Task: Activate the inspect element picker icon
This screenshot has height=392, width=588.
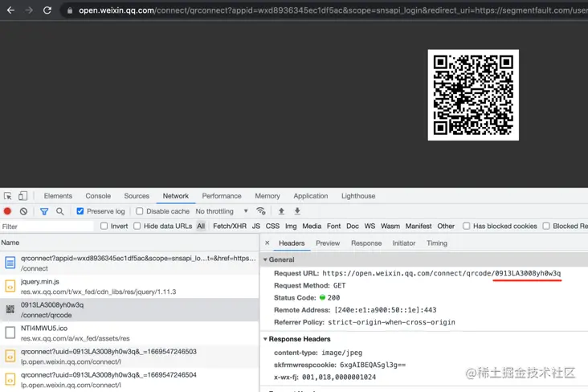Action: (x=8, y=196)
